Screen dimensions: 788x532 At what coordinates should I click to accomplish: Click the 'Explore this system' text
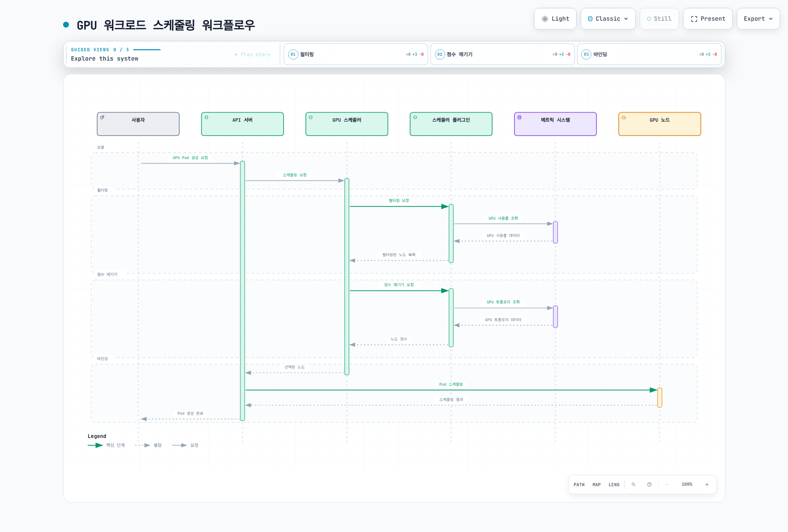click(104, 59)
